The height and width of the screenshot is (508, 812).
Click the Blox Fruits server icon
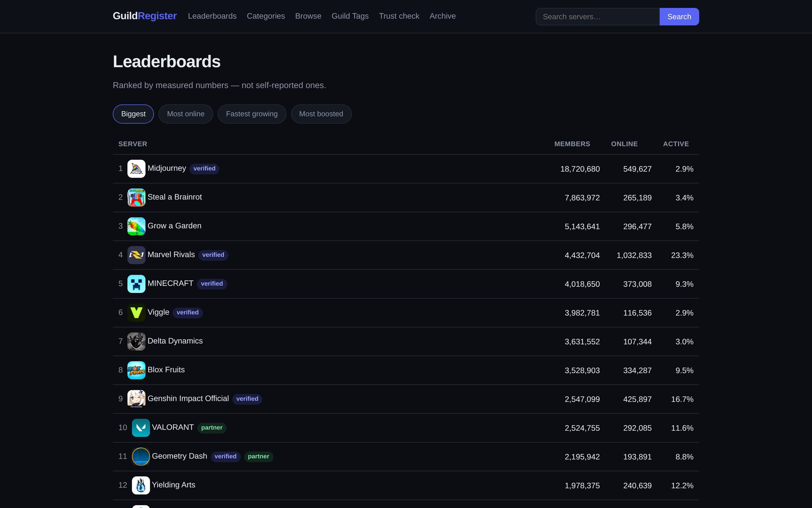pos(136,370)
